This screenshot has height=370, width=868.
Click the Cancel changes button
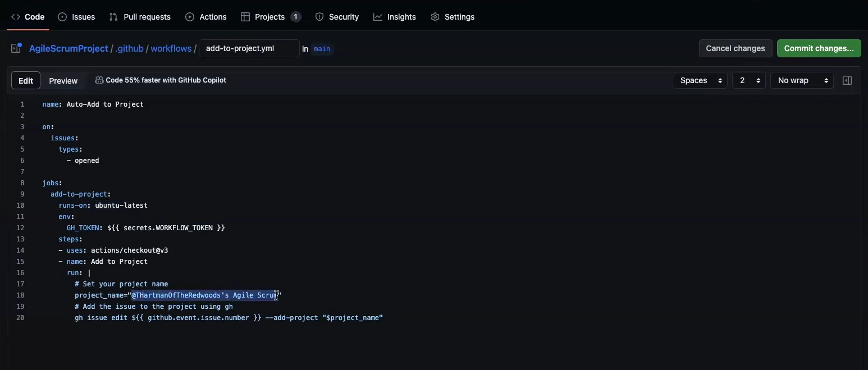pyautogui.click(x=735, y=48)
